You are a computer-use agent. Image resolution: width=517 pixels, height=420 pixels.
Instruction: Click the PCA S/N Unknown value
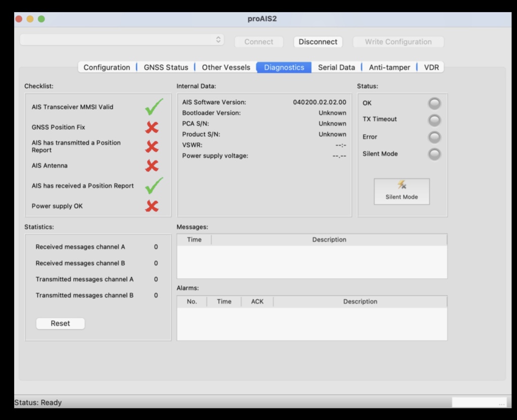[x=332, y=124]
